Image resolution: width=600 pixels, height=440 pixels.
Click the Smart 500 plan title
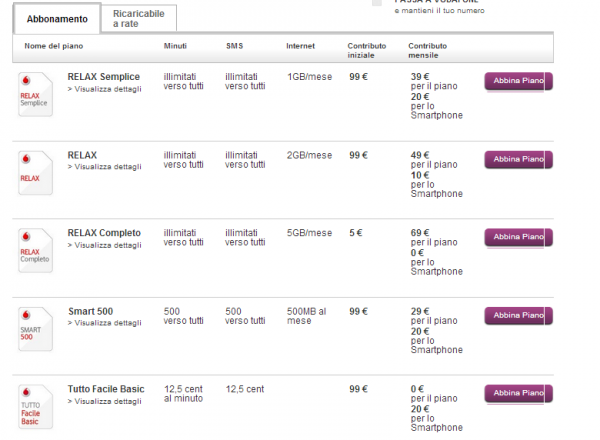pyautogui.click(x=90, y=311)
